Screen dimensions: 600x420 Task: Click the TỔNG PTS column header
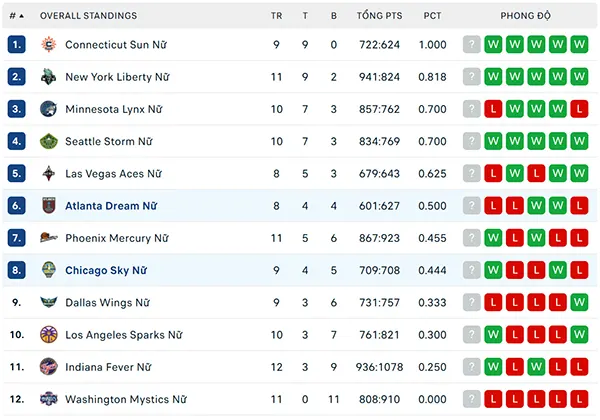click(379, 16)
